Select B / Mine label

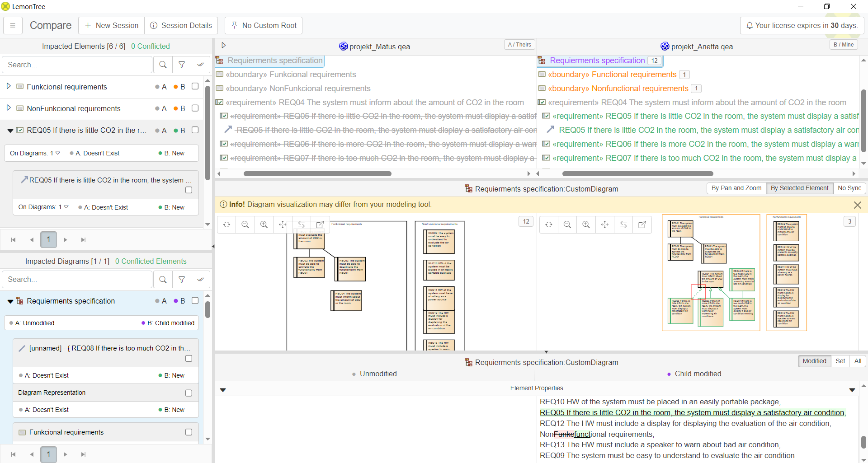844,44
